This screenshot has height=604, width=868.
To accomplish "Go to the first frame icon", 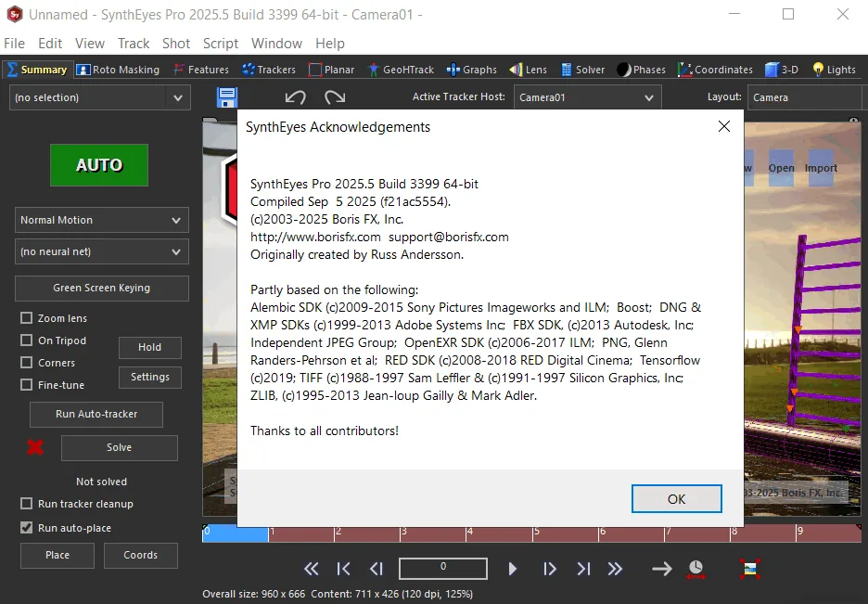I will pos(343,569).
